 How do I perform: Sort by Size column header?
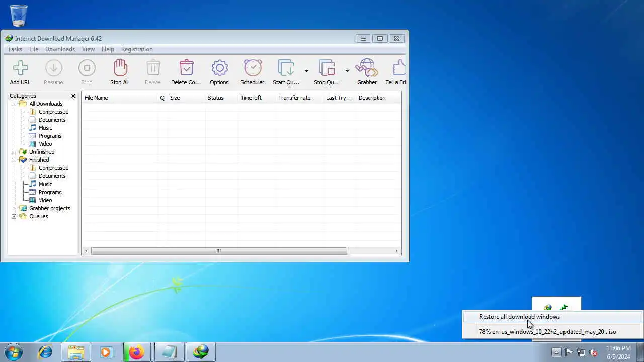[x=186, y=98]
